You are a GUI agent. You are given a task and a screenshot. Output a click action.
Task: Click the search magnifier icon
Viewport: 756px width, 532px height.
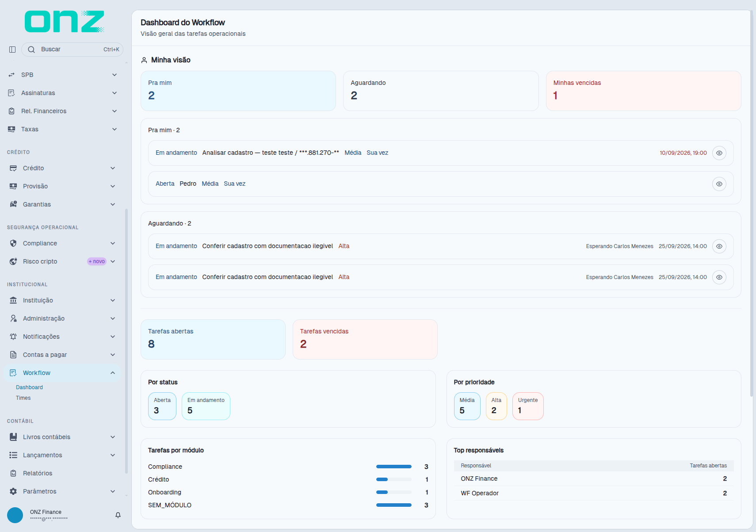coord(31,50)
